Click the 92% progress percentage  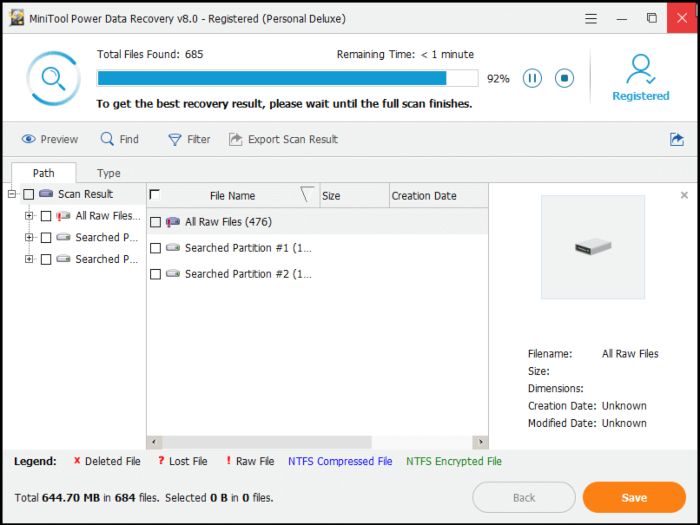(x=498, y=79)
